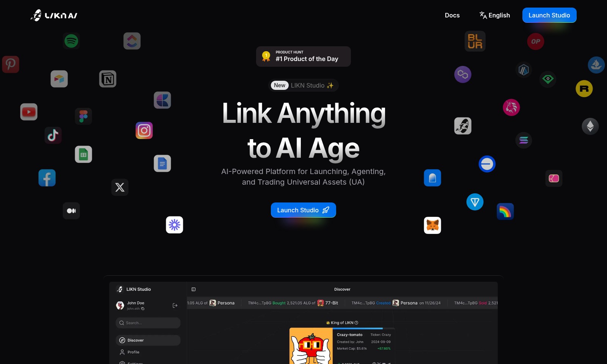
Task: Open the English language selector
Action: [495, 15]
